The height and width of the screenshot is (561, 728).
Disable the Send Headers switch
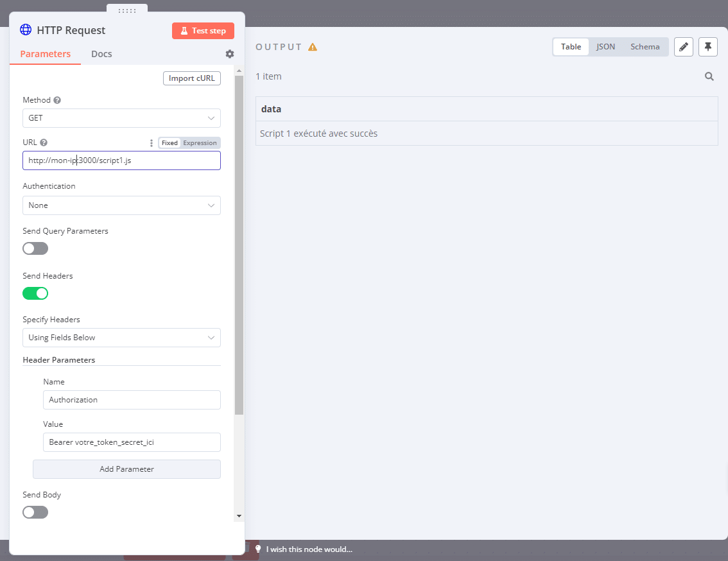click(x=35, y=293)
